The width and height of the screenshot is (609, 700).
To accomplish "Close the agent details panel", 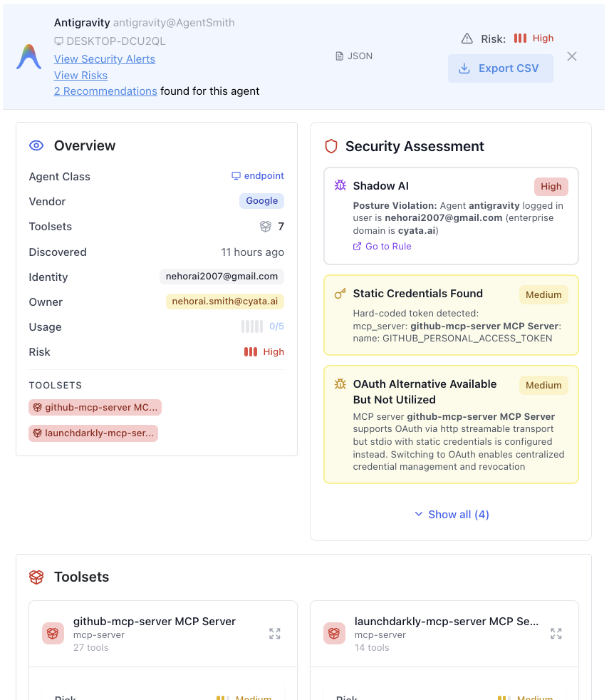I will pyautogui.click(x=572, y=56).
